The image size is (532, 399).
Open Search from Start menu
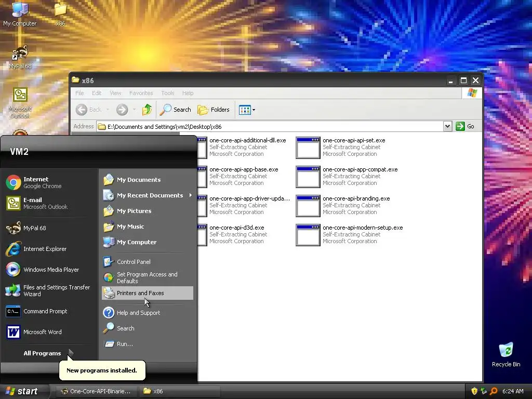[147, 328]
